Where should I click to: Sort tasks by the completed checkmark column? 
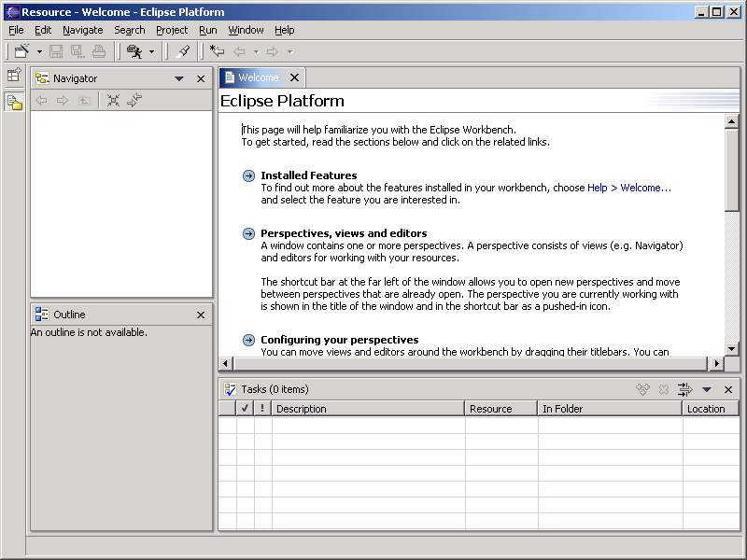(246, 409)
